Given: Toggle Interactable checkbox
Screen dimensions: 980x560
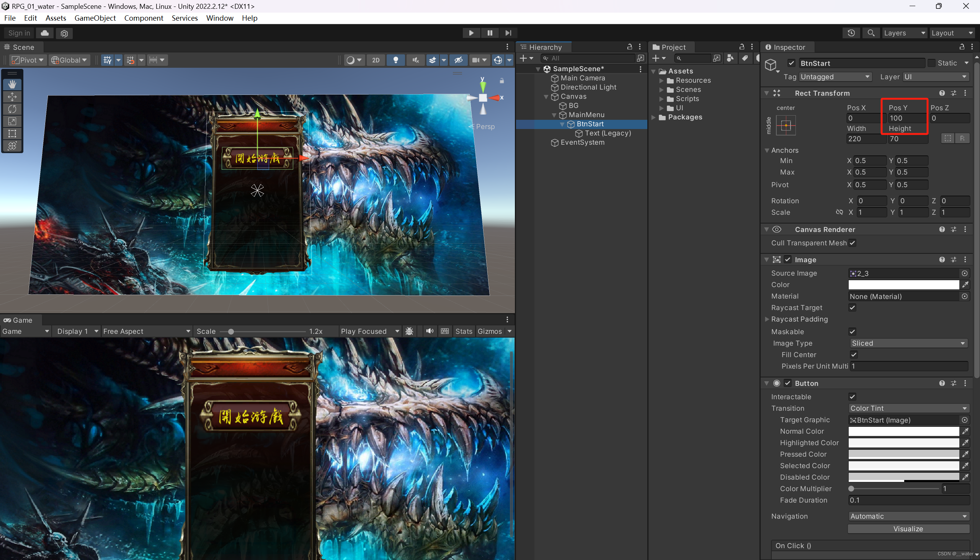Looking at the screenshot, I should point(852,397).
